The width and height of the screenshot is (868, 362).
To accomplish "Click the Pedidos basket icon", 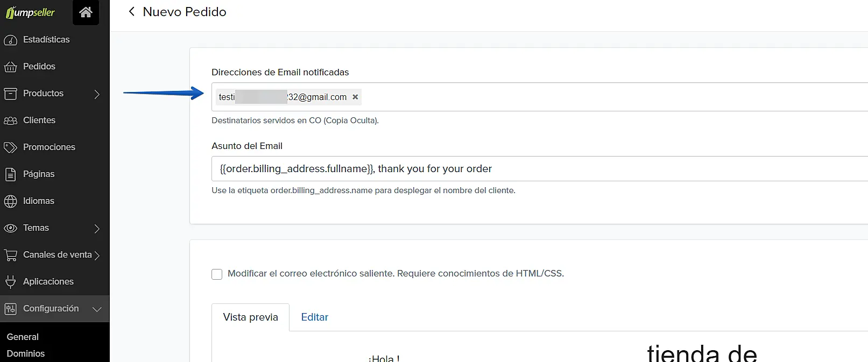I will (x=10, y=67).
